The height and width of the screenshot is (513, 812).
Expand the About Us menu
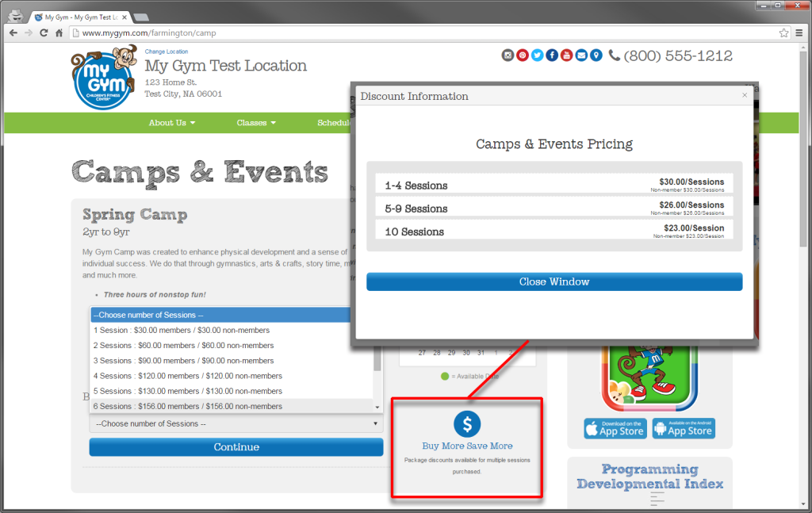point(172,123)
